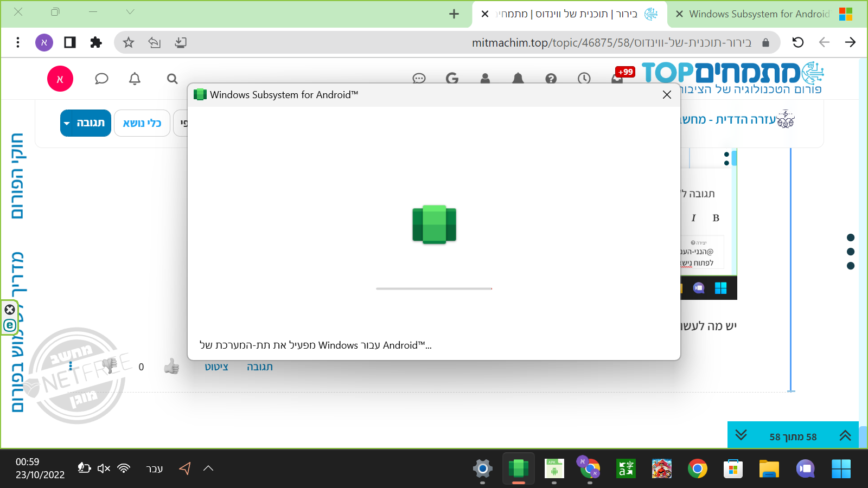Image resolution: width=868 pixels, height=488 pixels.
Task: Open the clock showing 00:59 23/10/2022
Action: [40, 468]
